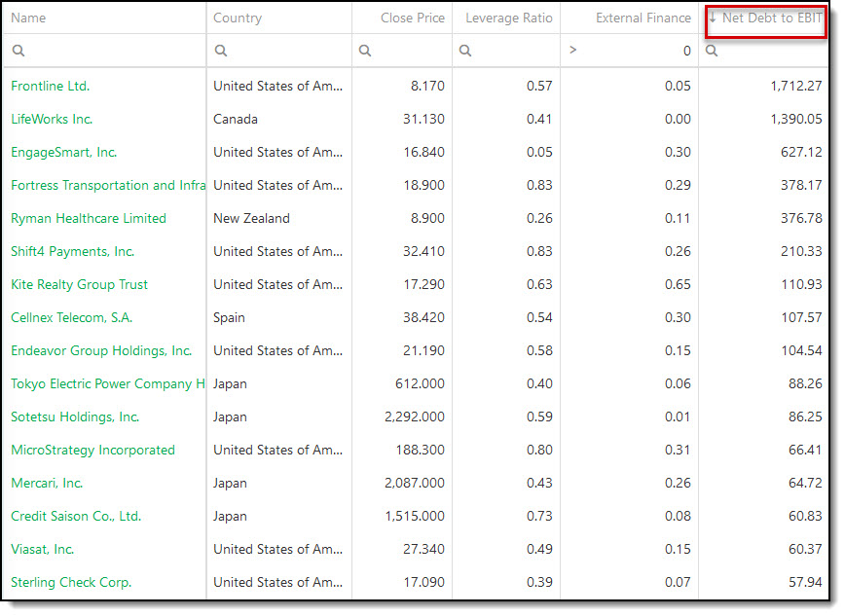This screenshot has height=616, width=845.
Task: Sort by the External Finance column header
Action: point(643,18)
